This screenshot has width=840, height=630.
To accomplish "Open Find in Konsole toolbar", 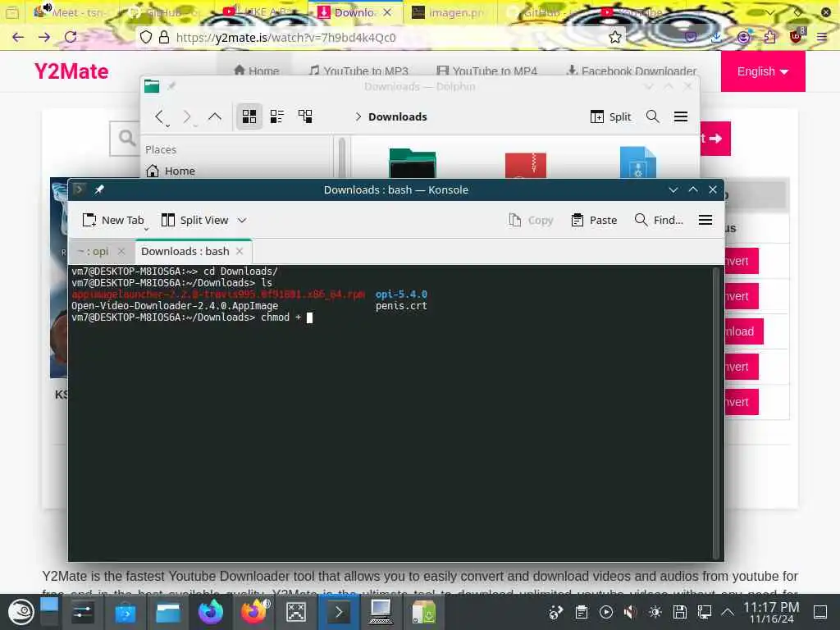I will (x=659, y=220).
